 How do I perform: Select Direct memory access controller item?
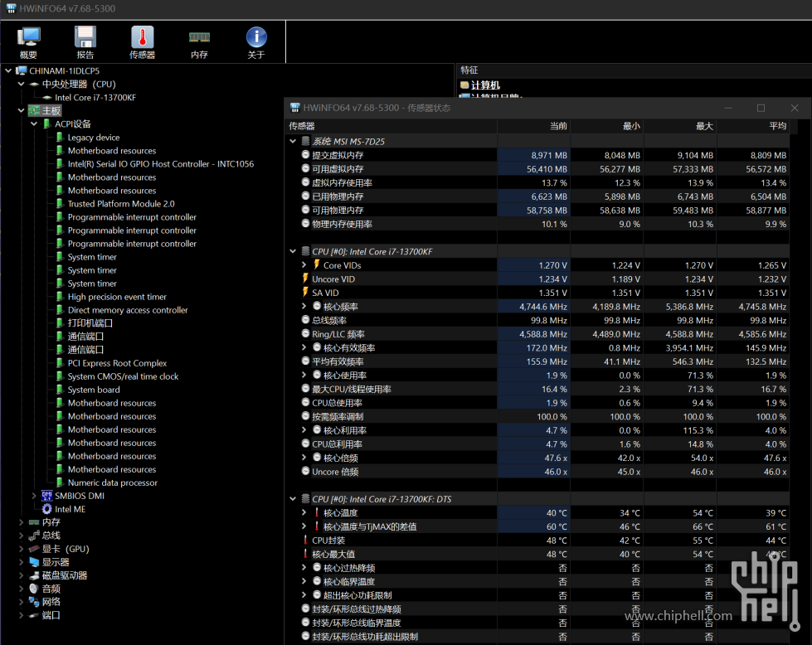[128, 310]
